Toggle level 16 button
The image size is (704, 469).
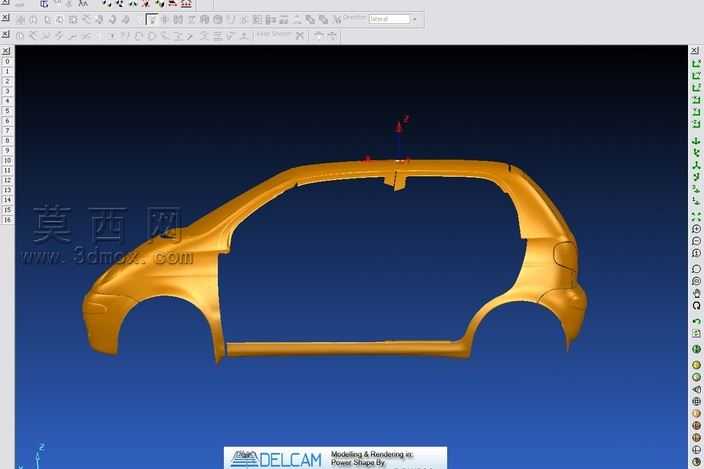point(7,219)
